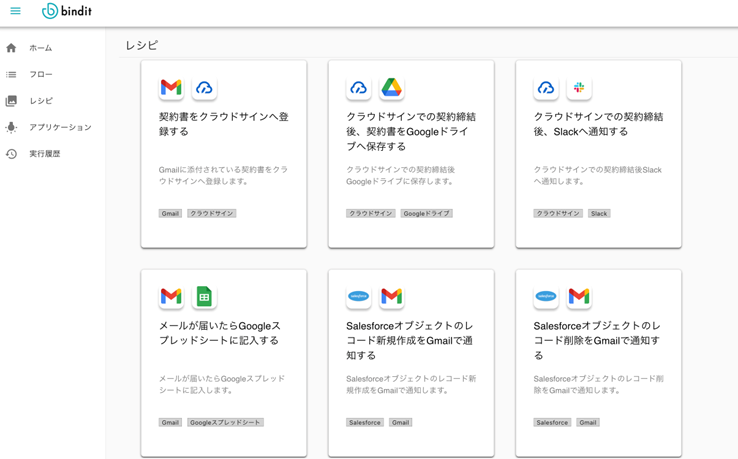738x459 pixels.
Task: Click the Slack tag chip
Action: point(599,214)
